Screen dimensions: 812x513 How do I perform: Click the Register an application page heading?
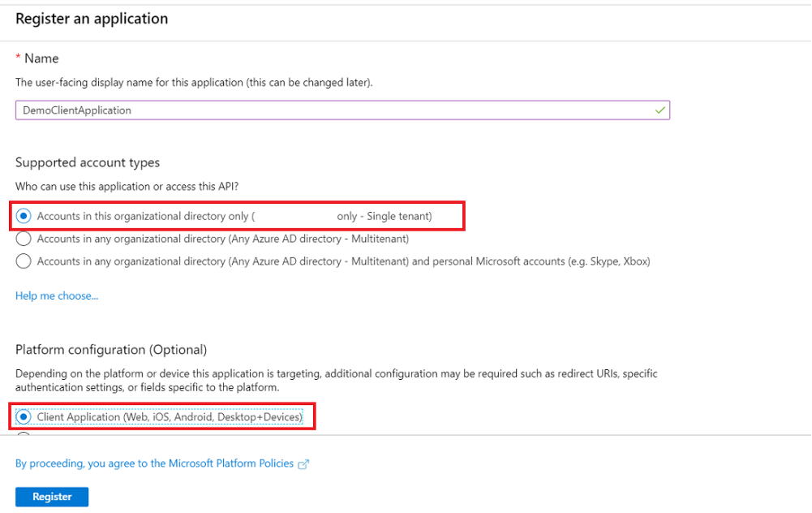tap(92, 19)
